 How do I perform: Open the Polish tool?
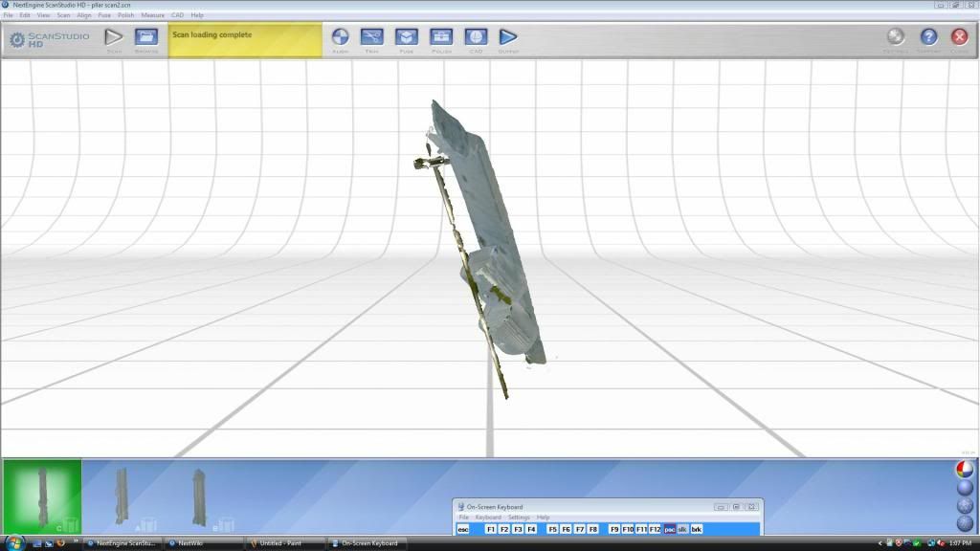coord(441,37)
